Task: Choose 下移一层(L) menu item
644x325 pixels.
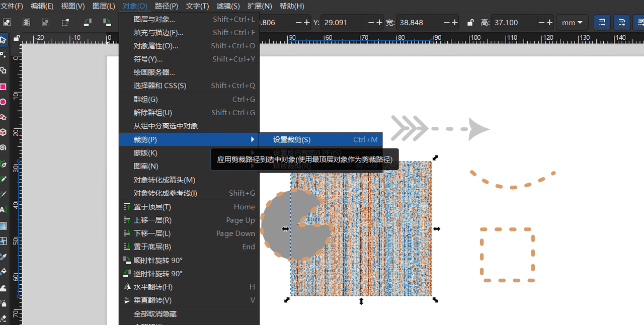Action: click(189, 233)
